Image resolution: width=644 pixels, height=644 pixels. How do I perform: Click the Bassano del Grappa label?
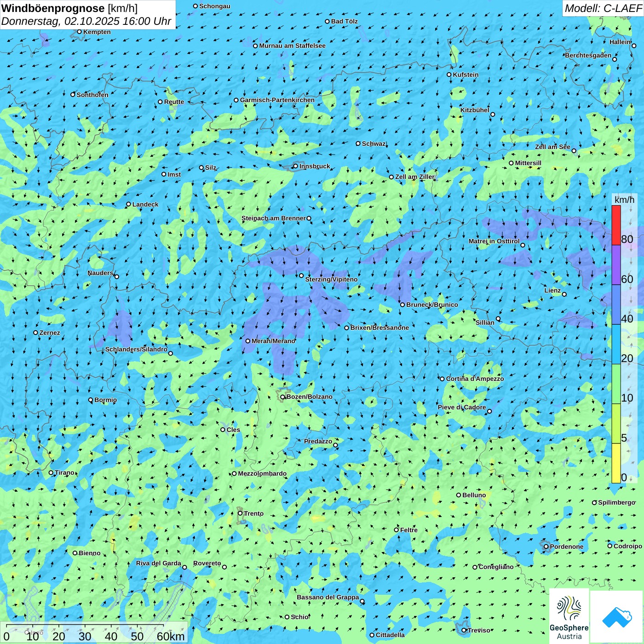[328, 597]
